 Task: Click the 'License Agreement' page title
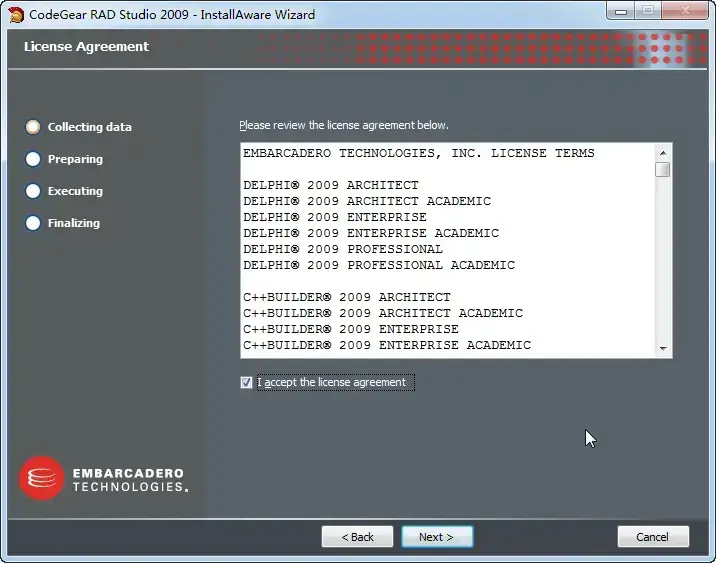[x=86, y=47]
